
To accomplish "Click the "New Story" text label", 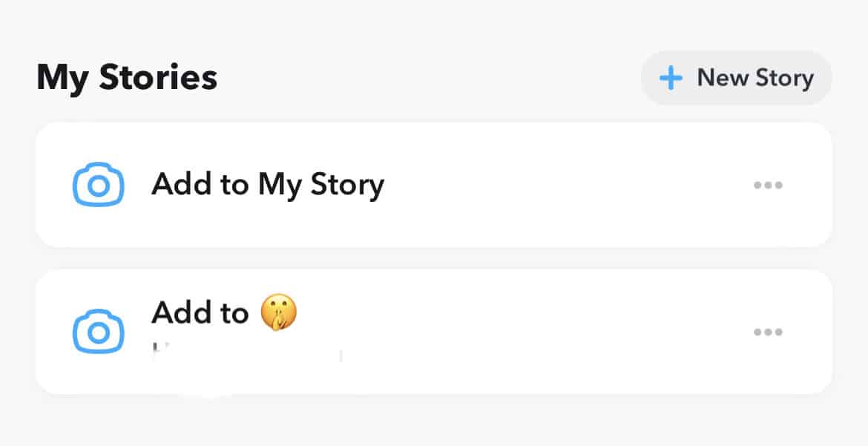I will [x=755, y=78].
